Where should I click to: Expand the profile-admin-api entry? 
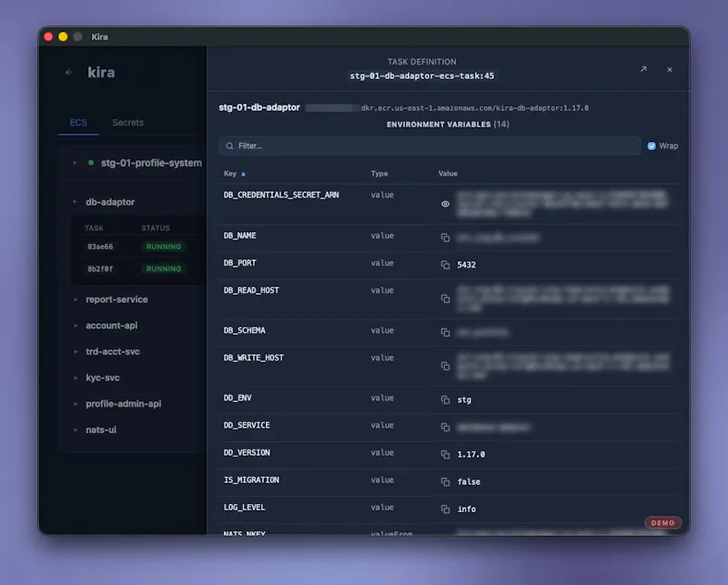point(76,404)
